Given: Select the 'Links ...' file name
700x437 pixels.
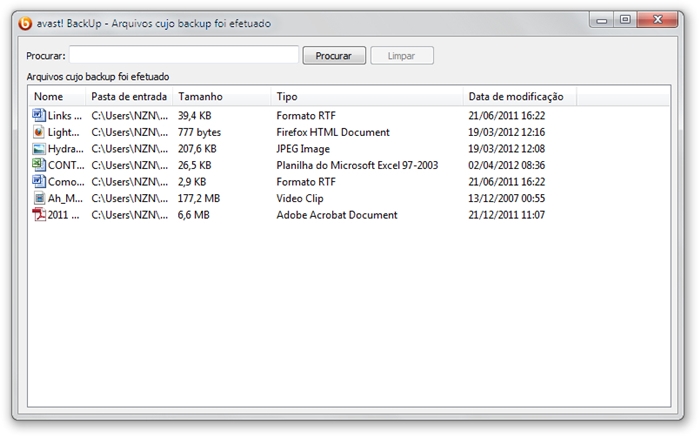Looking at the screenshot, I should tap(65, 116).
